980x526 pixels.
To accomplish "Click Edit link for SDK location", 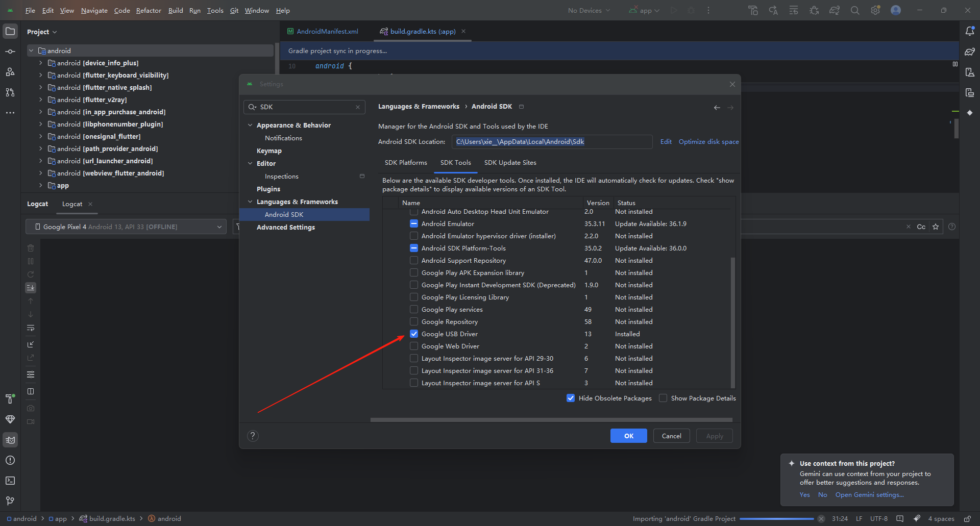I will pyautogui.click(x=666, y=141).
